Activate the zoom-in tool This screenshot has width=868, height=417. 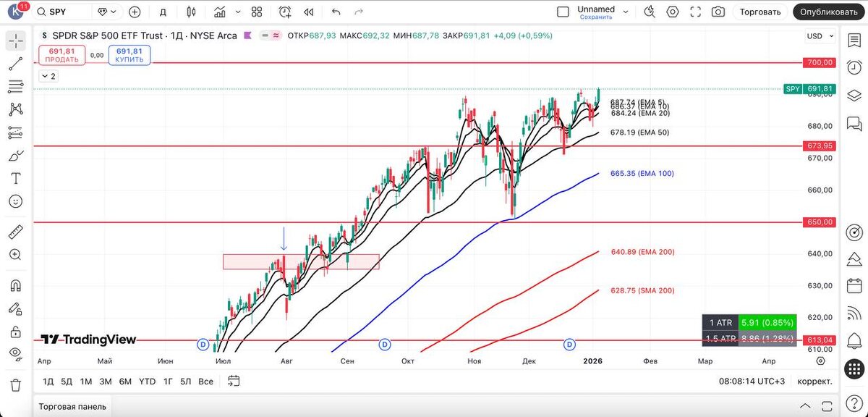[16, 255]
